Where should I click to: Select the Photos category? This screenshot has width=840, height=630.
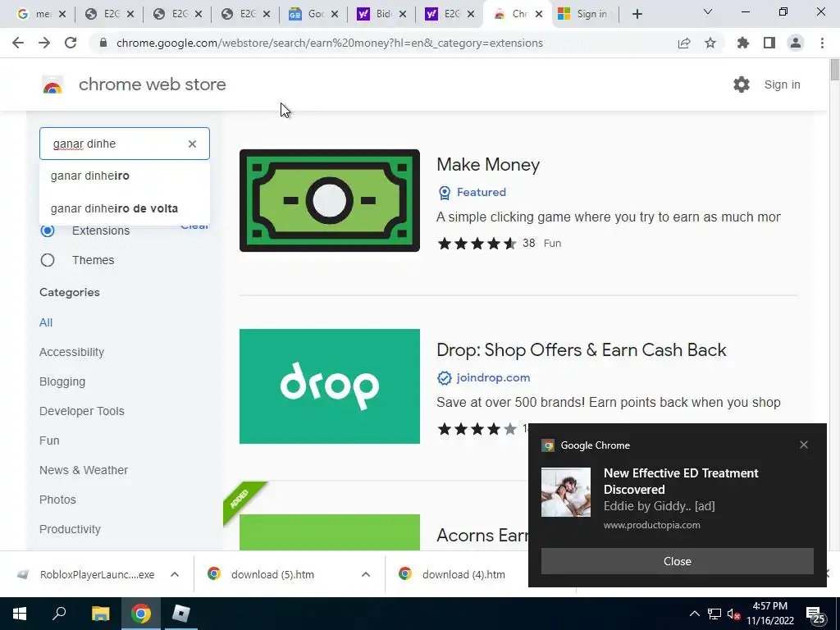pyautogui.click(x=58, y=500)
